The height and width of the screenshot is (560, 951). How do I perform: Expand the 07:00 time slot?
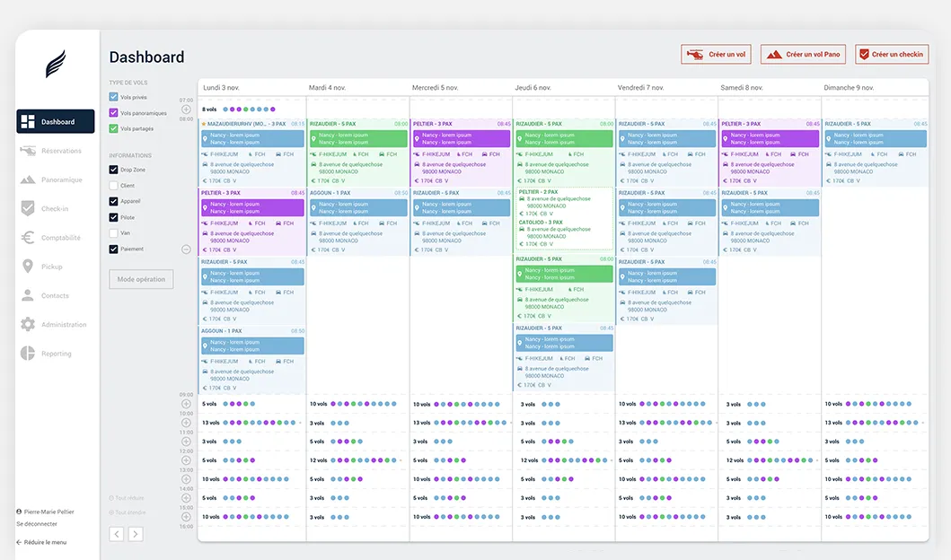[186, 109]
